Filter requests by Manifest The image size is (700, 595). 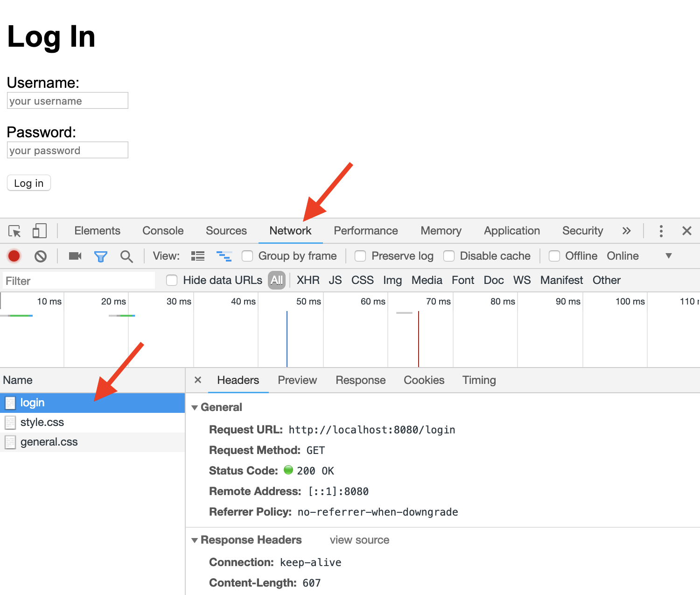[x=562, y=280]
